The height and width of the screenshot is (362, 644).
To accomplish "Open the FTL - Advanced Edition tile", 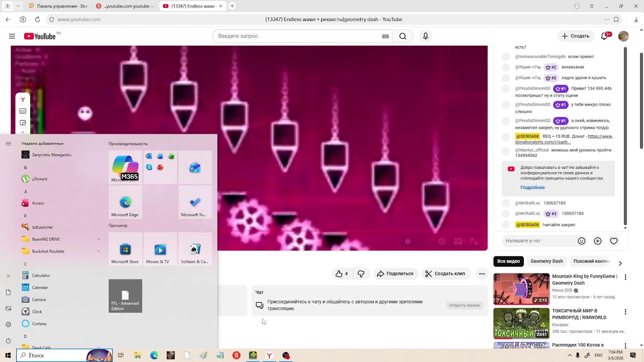I will point(125,296).
